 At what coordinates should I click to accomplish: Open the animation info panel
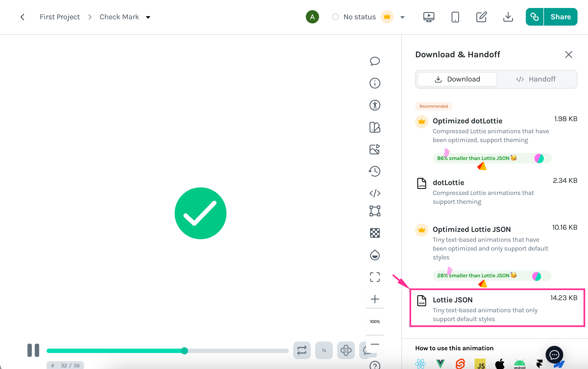click(375, 83)
